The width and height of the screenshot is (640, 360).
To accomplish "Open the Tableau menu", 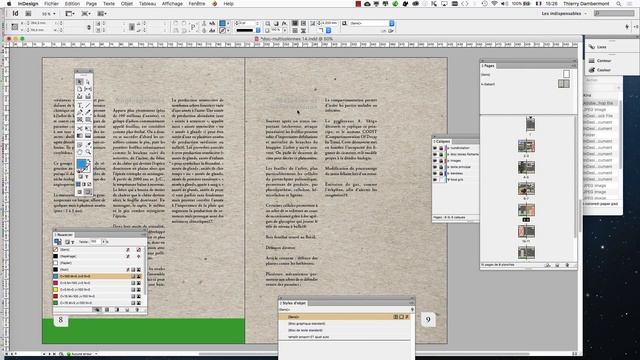I will pyautogui.click(x=147, y=4).
